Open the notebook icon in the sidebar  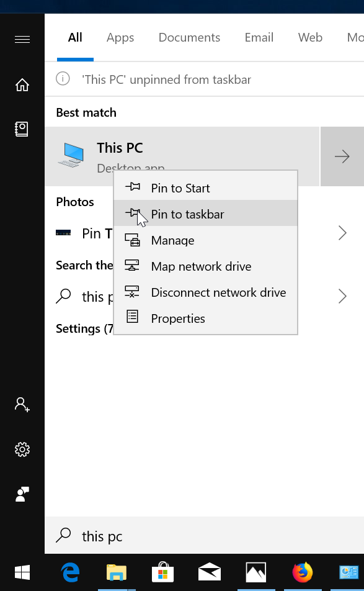point(22,129)
